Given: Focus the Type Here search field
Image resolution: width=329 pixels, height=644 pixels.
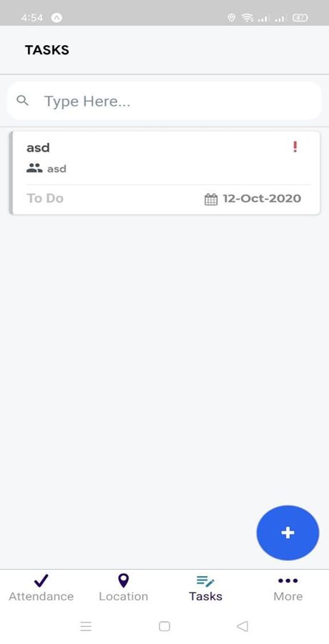Looking at the screenshot, I should (164, 101).
